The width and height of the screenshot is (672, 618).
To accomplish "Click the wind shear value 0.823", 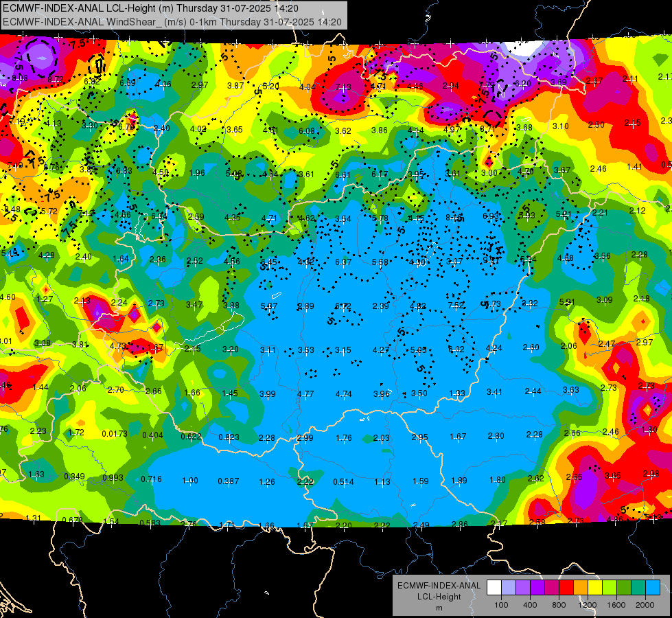I will 229,437.
